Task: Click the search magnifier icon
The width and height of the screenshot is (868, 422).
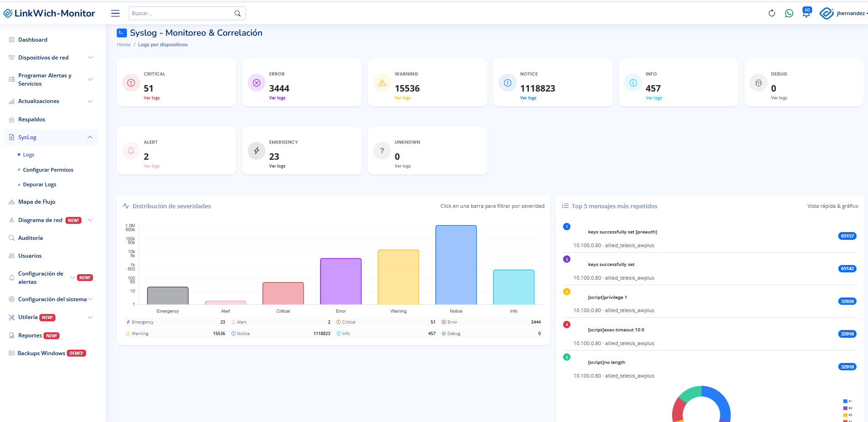Action: (238, 13)
